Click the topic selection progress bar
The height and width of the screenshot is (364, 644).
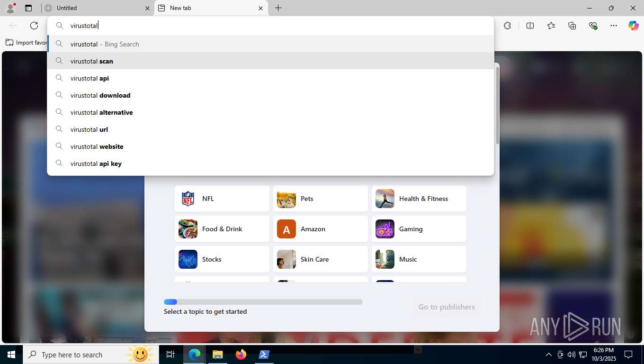[263, 302]
